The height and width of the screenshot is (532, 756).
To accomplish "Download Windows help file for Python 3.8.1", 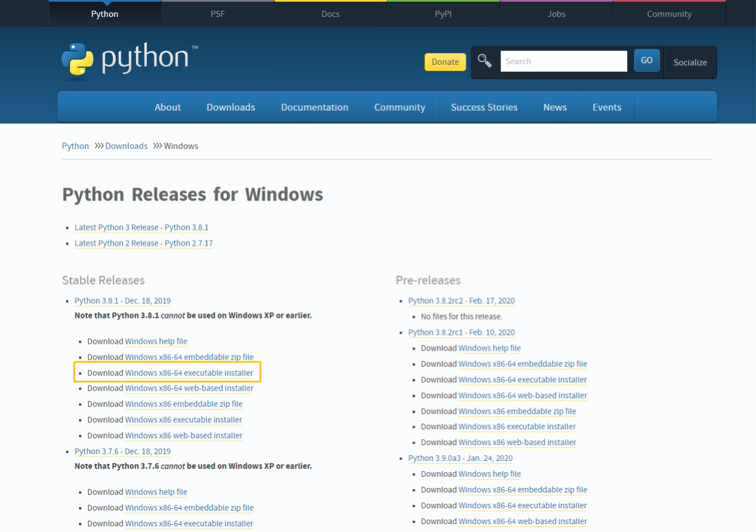I will click(156, 341).
